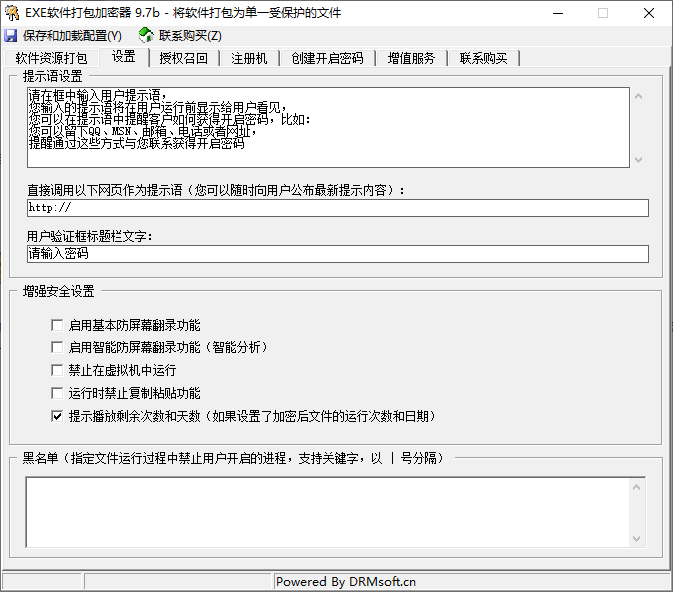Click the Powered By DRMsoft.cn status text
Viewport: 673px width, 592px height.
pyautogui.click(x=346, y=582)
